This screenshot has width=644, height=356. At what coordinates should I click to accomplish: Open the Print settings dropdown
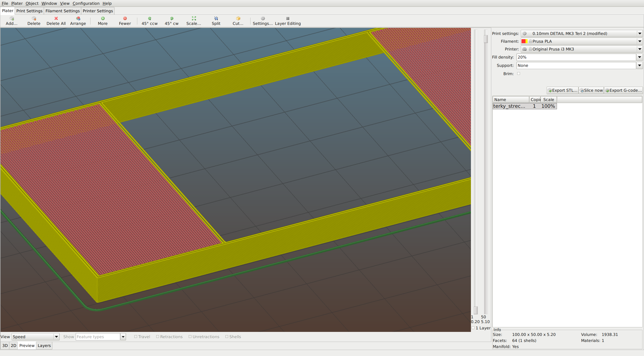[640, 33]
